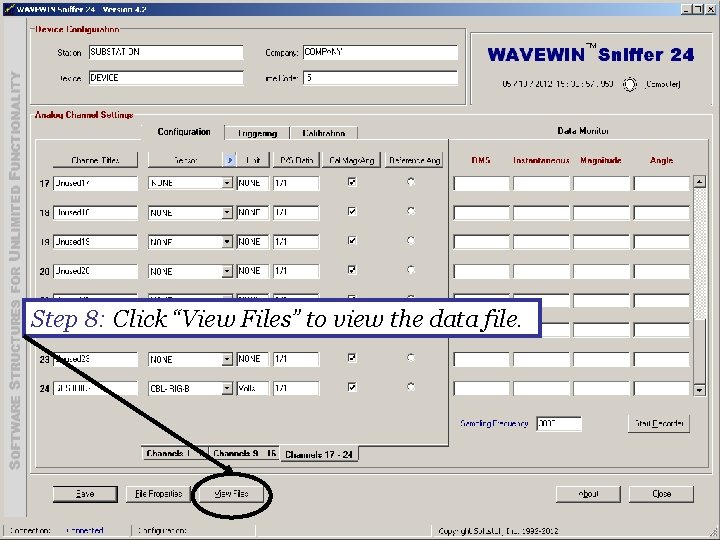Viewport: 720px width, 540px height.
Task: Select Reference Ang radio for channel 24
Action: tap(411, 387)
